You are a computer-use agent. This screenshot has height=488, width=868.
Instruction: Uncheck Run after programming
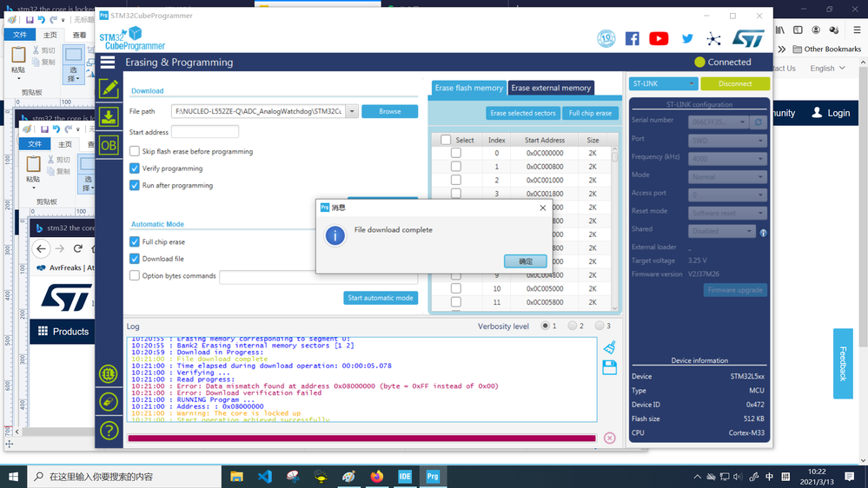[135, 185]
